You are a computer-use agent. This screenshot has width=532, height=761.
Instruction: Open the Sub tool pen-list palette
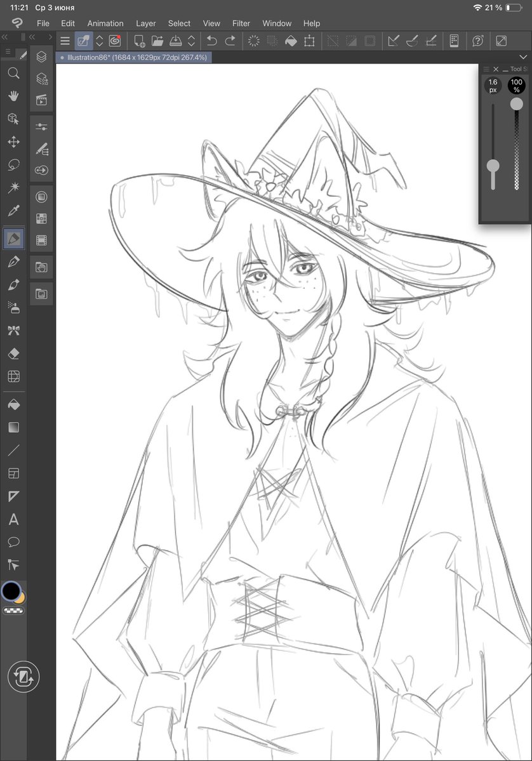[x=41, y=149]
